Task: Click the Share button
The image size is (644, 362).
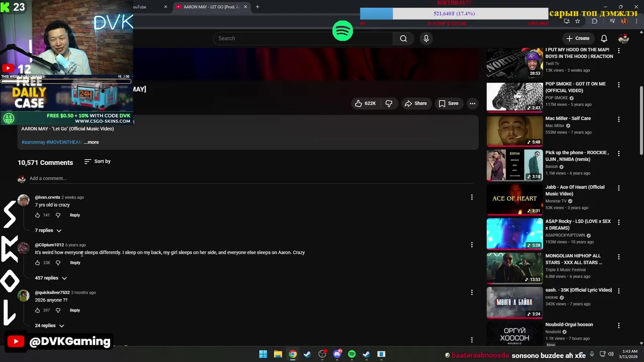Action: pos(416,104)
